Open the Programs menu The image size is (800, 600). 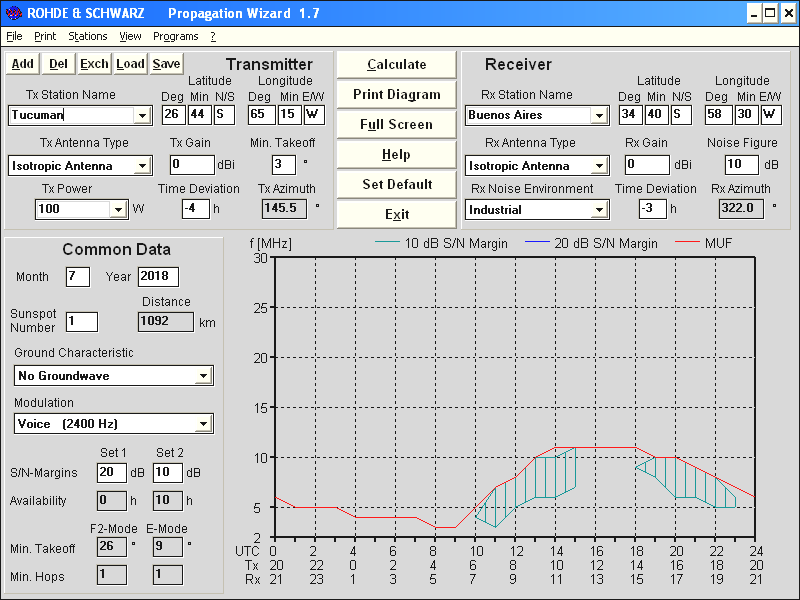click(176, 36)
